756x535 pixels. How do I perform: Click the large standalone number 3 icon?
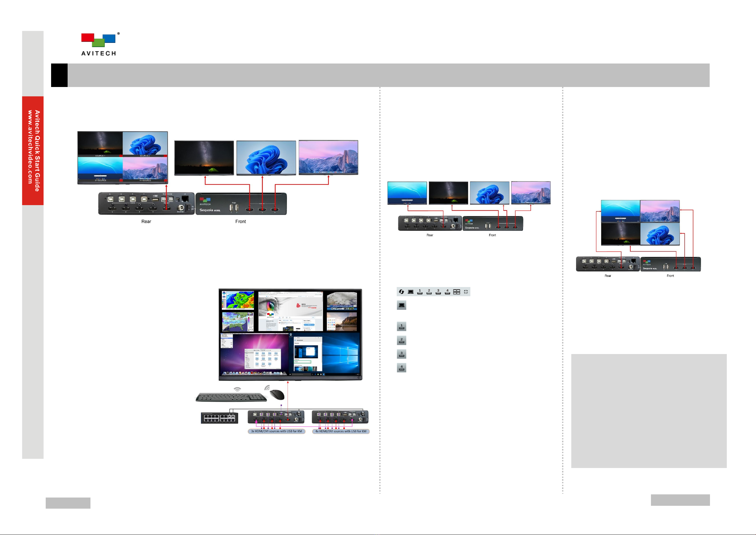[401, 354]
